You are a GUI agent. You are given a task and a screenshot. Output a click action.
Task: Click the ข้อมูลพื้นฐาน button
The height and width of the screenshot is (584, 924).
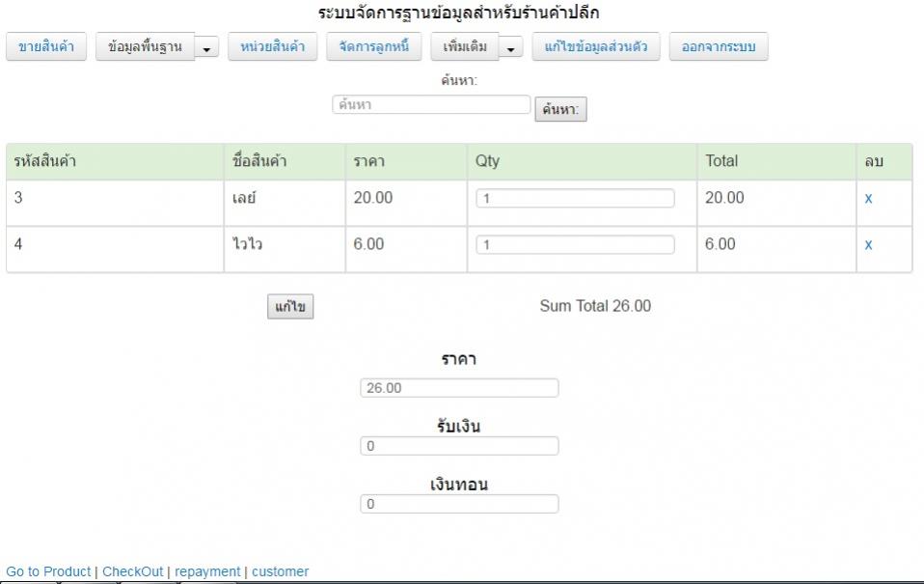tap(145, 46)
